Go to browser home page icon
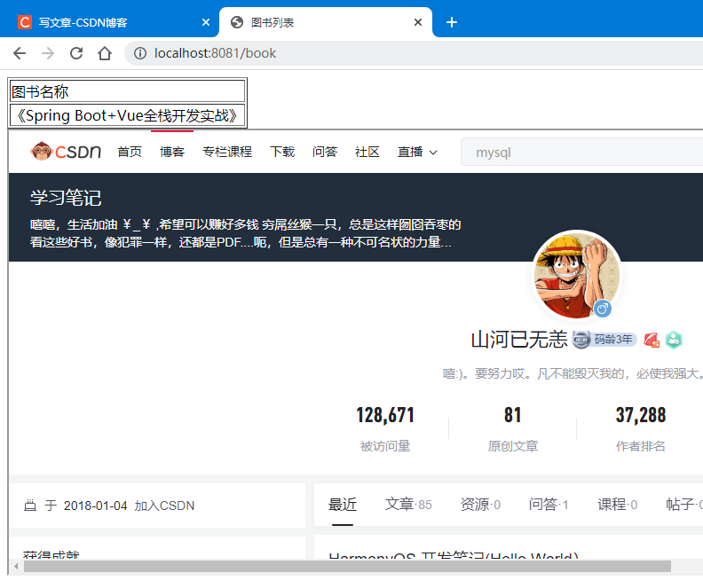703x588 pixels. coord(105,53)
